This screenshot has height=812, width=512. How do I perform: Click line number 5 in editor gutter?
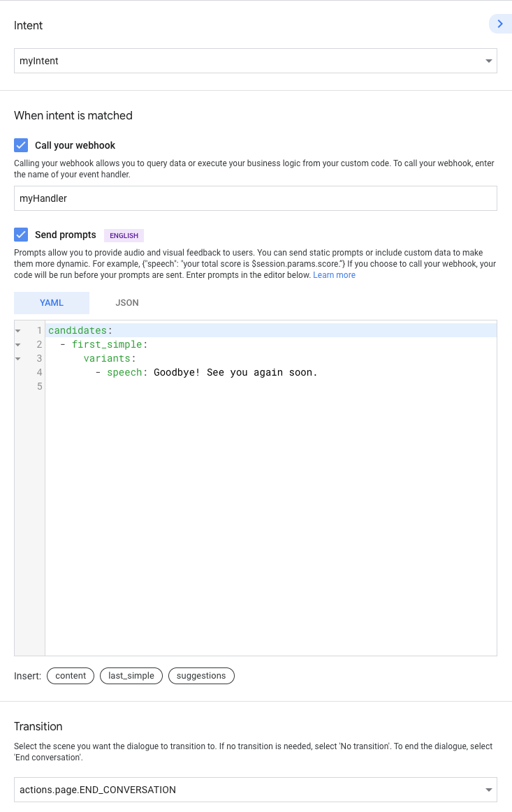39,386
